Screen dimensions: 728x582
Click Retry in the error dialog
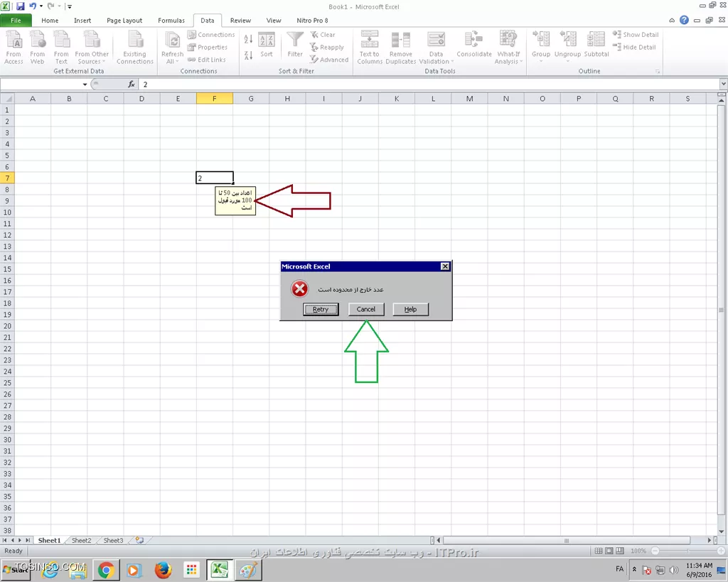click(x=321, y=309)
